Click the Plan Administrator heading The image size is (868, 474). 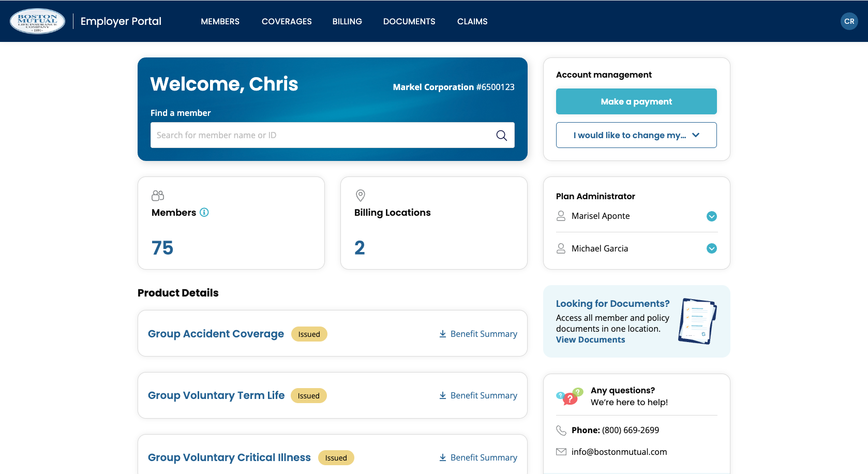point(595,196)
